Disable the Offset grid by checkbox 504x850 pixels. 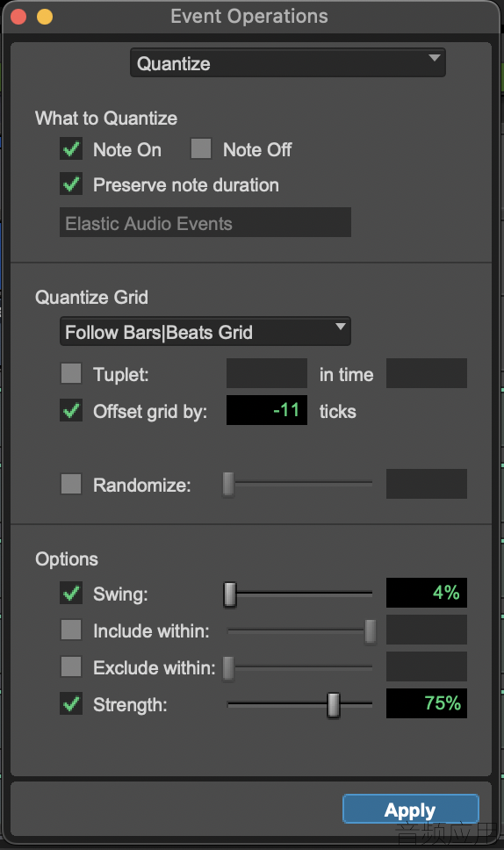[71, 410]
